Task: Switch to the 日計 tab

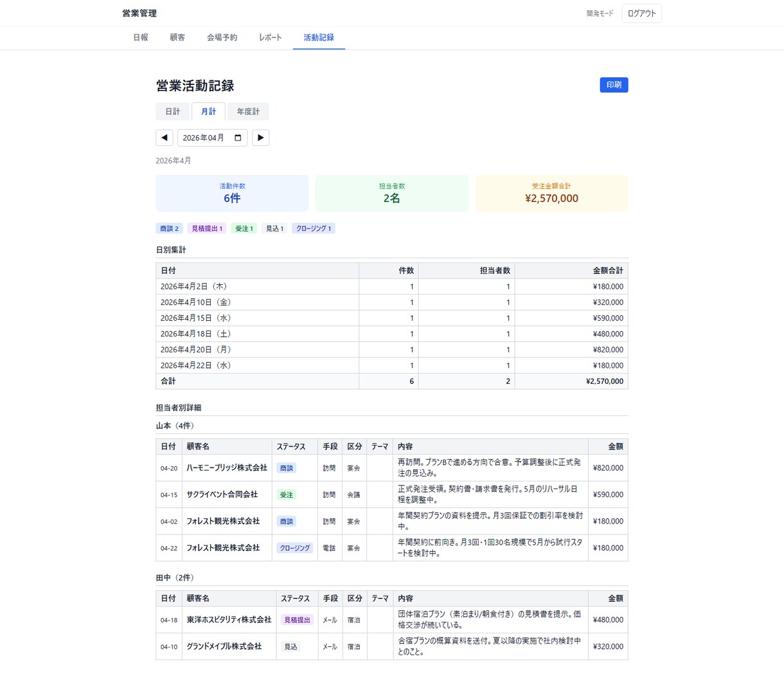Action: [x=173, y=111]
